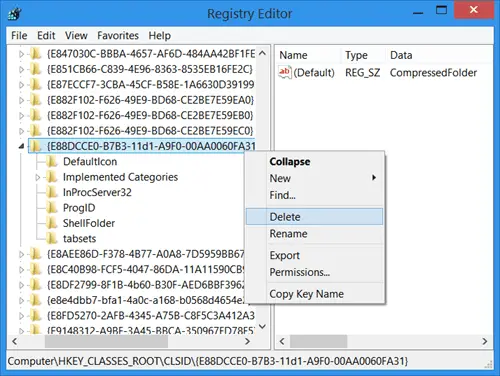Collapse the expanded {E88DCCE0-B7B3-11d1 key arrow

click(x=22, y=146)
